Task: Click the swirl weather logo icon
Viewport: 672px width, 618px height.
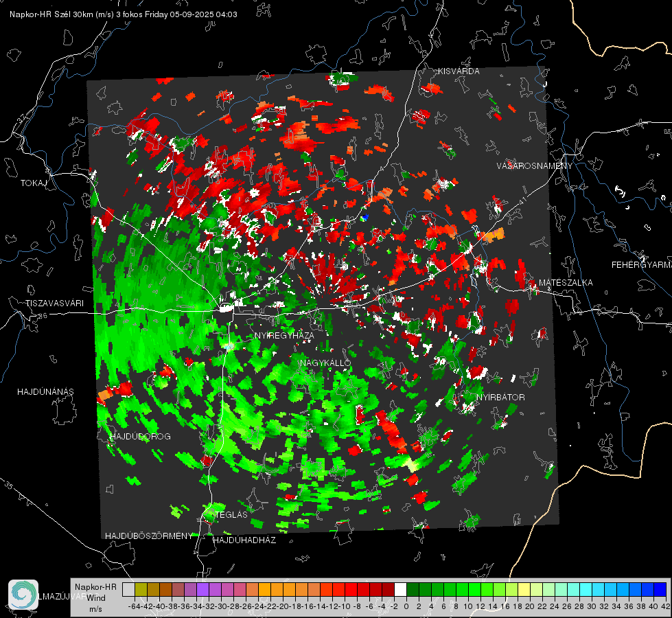Action: 23,595
